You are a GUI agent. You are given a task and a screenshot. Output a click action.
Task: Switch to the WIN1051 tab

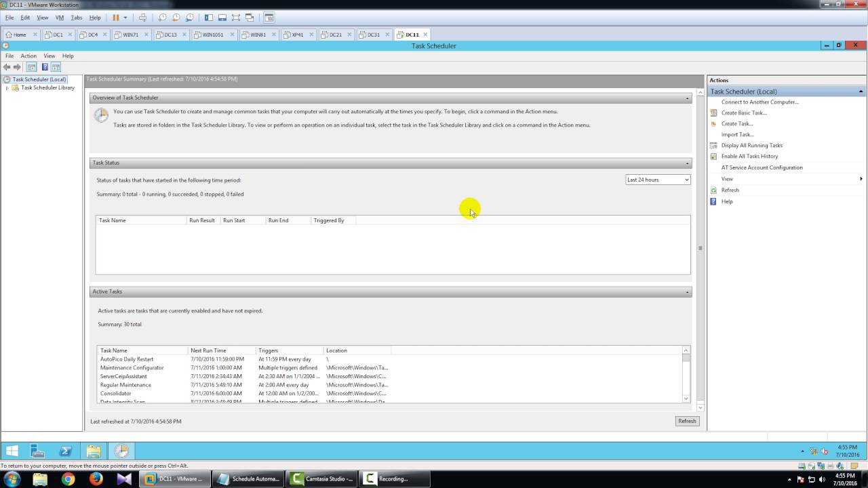213,35
